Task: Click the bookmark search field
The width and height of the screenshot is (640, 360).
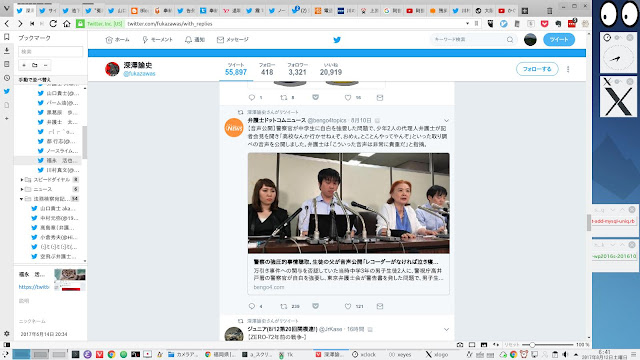Action: coord(51,51)
